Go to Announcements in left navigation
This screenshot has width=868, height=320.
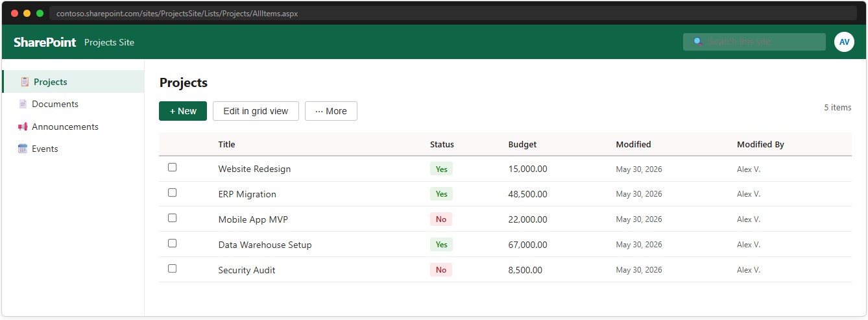pos(73,127)
